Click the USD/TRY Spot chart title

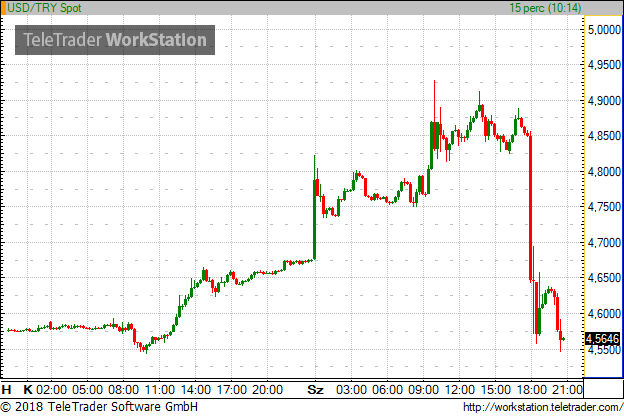(45, 8)
